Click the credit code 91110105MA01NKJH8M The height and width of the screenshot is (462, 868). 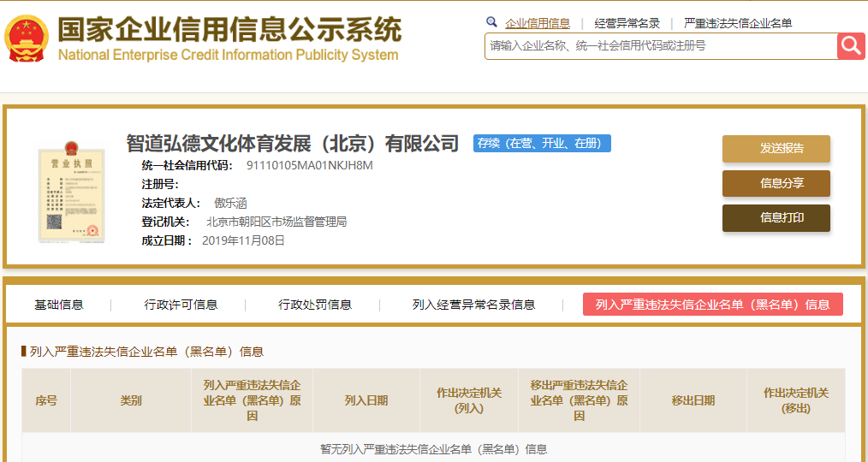tap(309, 165)
